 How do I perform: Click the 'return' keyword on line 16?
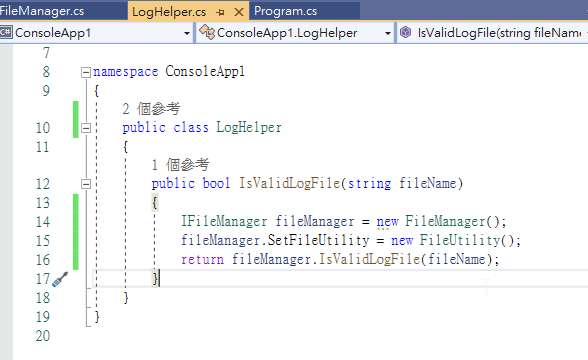pyautogui.click(x=202, y=260)
